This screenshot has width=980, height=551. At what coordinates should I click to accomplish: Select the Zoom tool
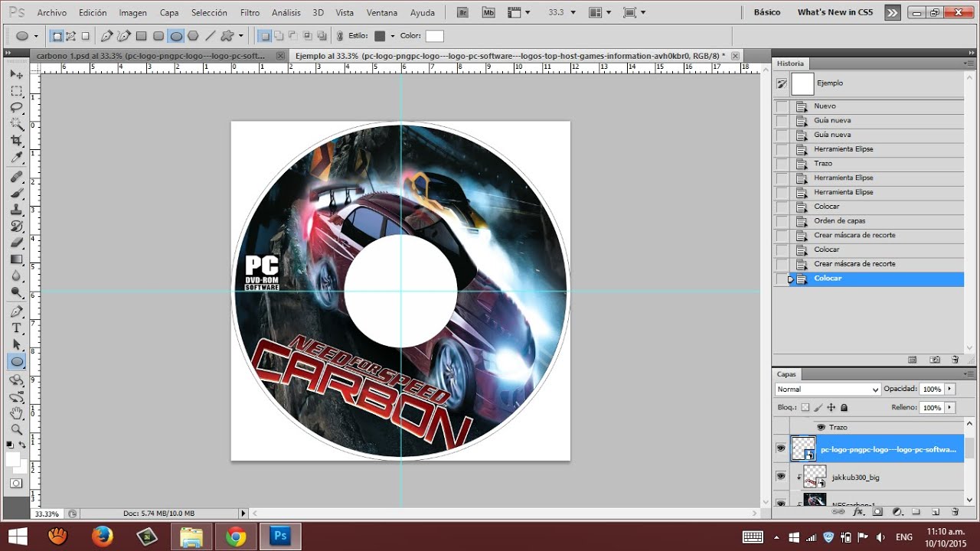coord(16,429)
